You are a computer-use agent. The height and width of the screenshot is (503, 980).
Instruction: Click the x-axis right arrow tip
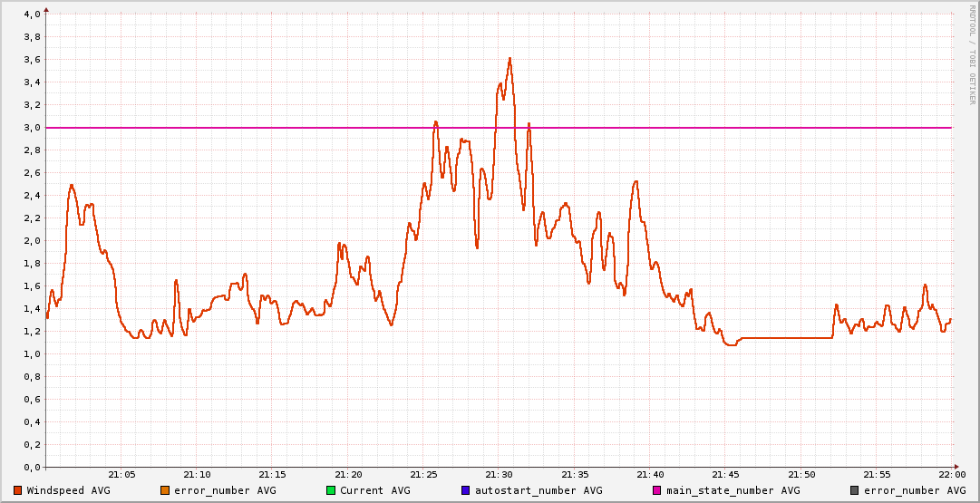coord(957,467)
